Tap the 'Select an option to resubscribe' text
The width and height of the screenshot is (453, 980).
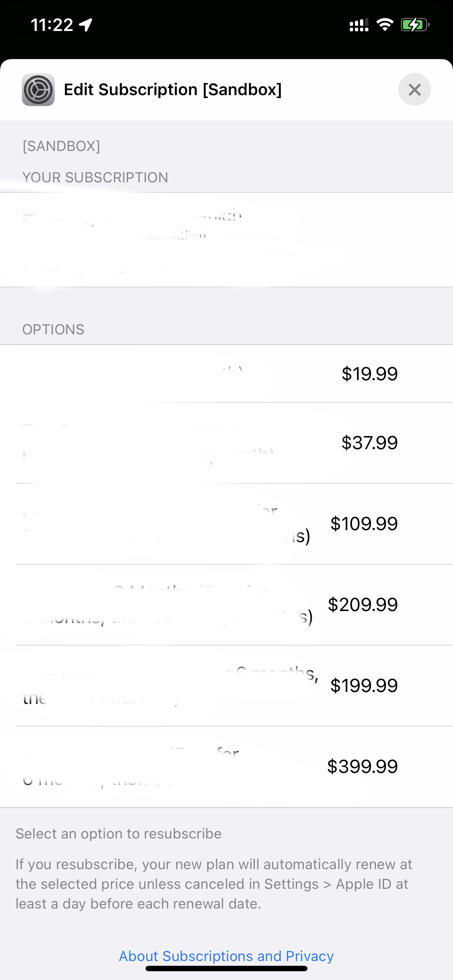click(x=119, y=833)
